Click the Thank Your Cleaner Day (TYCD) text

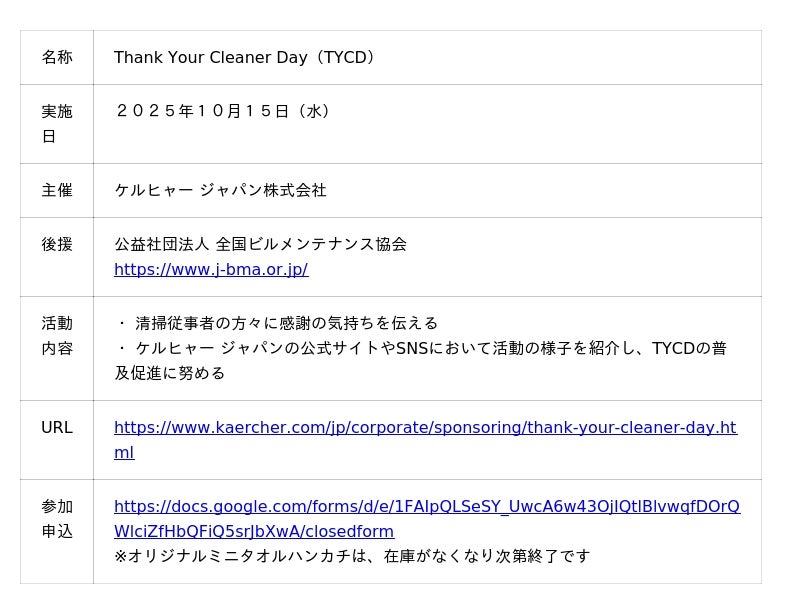point(245,58)
